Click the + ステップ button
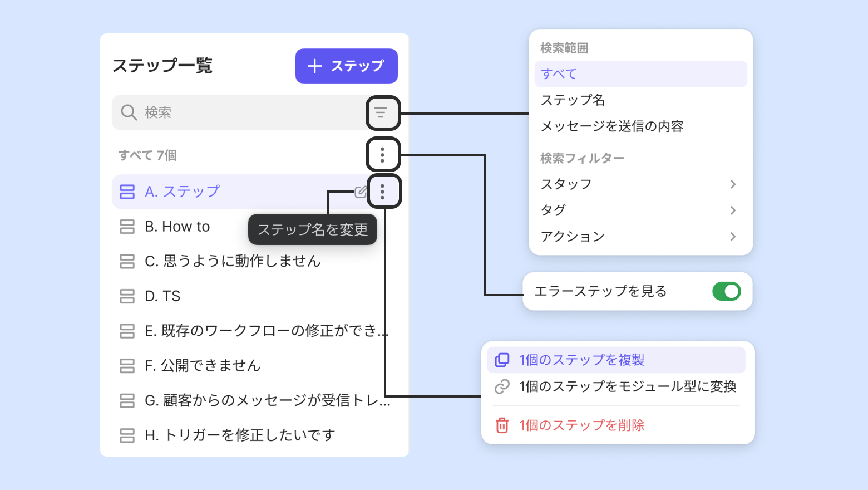This screenshot has height=490, width=868. pos(346,66)
